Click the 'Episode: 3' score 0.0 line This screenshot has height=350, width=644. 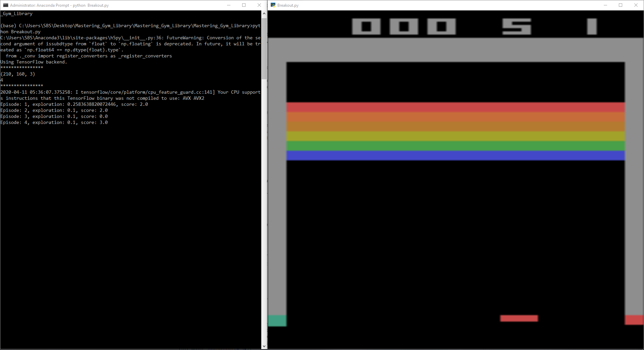[x=54, y=116]
